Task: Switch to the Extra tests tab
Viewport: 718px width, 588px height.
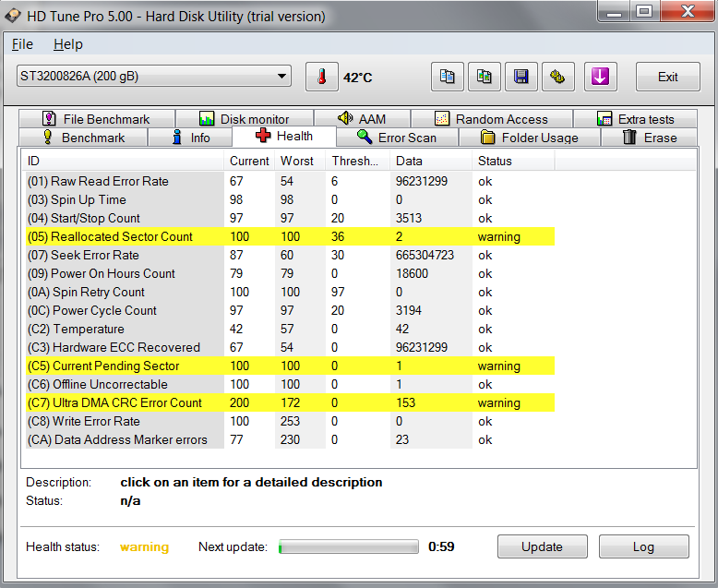Action: coord(635,119)
